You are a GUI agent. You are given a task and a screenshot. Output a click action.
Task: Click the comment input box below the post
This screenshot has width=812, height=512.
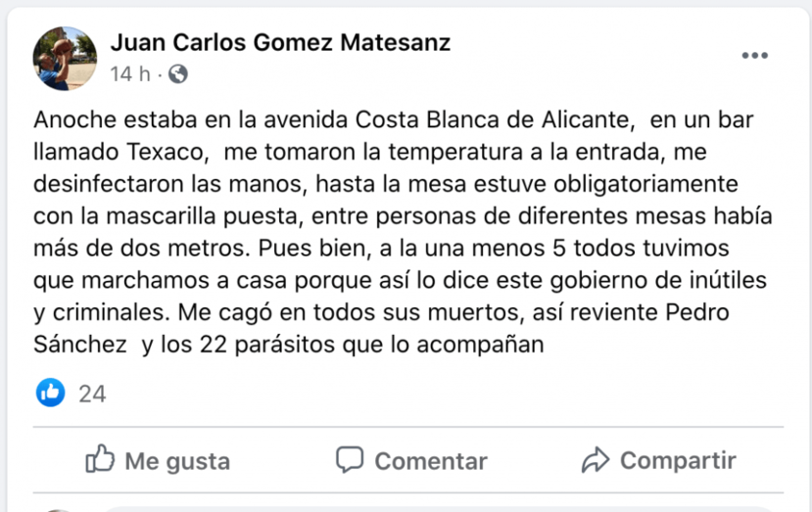[x=441, y=509]
